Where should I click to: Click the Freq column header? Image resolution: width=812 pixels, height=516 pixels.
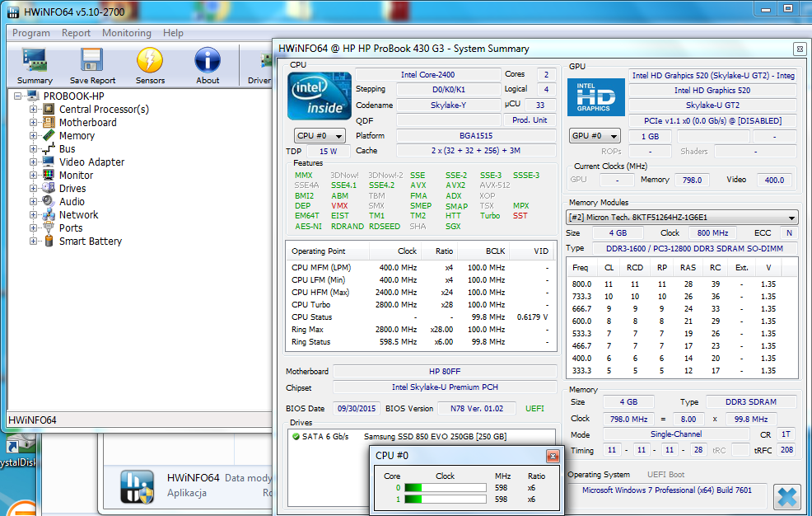[581, 268]
